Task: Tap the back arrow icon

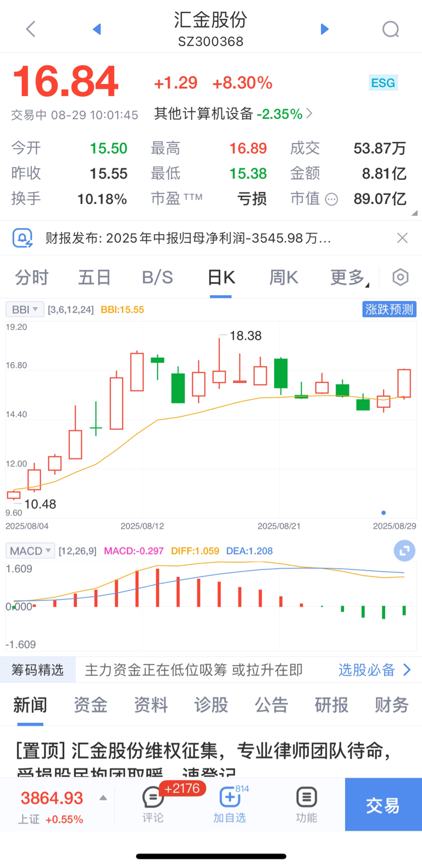Action: (x=31, y=29)
